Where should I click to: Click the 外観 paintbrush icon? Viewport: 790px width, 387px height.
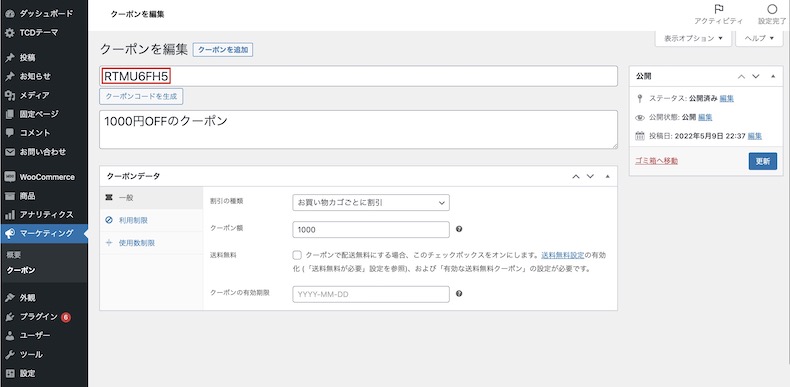click(x=10, y=298)
